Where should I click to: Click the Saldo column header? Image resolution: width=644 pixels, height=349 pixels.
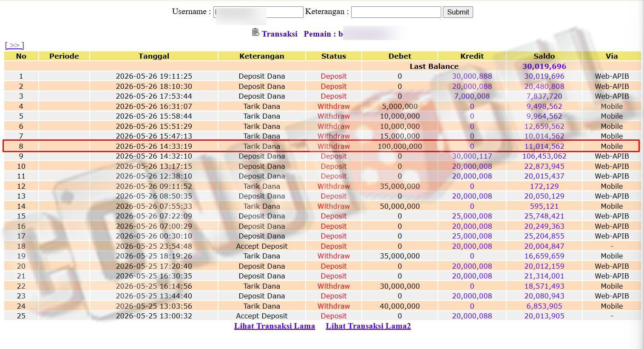point(544,56)
